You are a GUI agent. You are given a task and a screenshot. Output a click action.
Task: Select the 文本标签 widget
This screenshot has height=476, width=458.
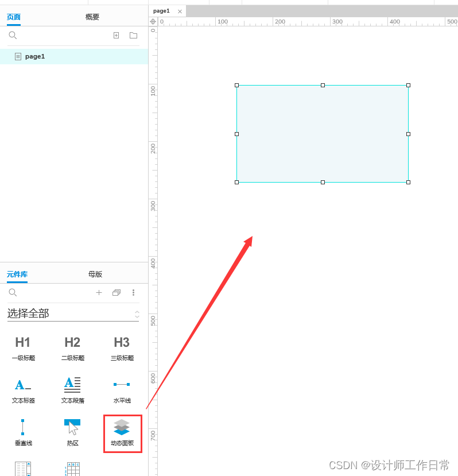[24, 391]
